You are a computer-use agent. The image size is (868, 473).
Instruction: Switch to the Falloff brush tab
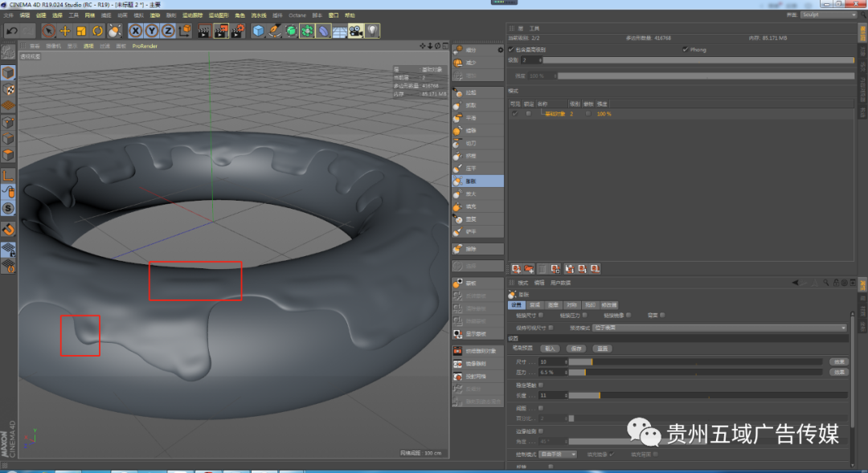click(x=534, y=305)
